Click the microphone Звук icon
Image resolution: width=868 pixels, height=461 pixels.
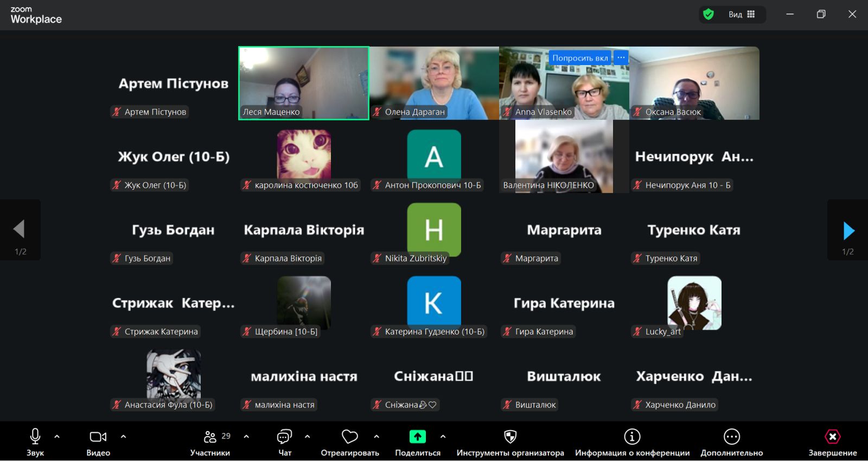(35, 436)
